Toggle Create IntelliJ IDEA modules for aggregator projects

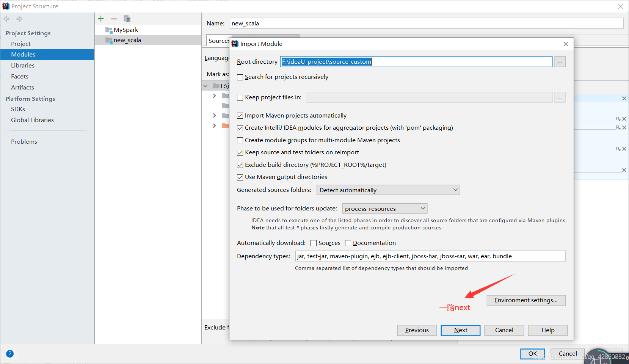click(x=240, y=128)
